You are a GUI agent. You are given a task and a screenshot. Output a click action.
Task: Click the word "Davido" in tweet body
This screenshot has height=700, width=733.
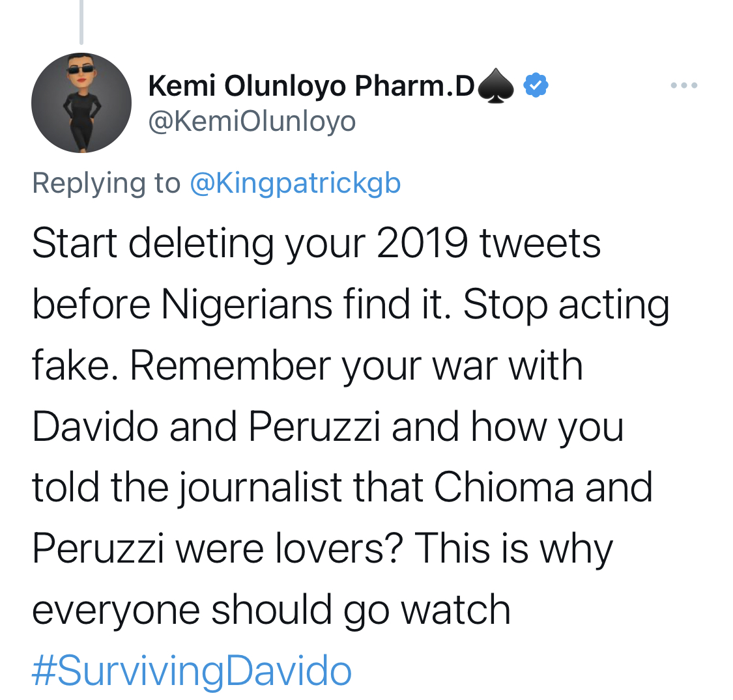[95, 427]
